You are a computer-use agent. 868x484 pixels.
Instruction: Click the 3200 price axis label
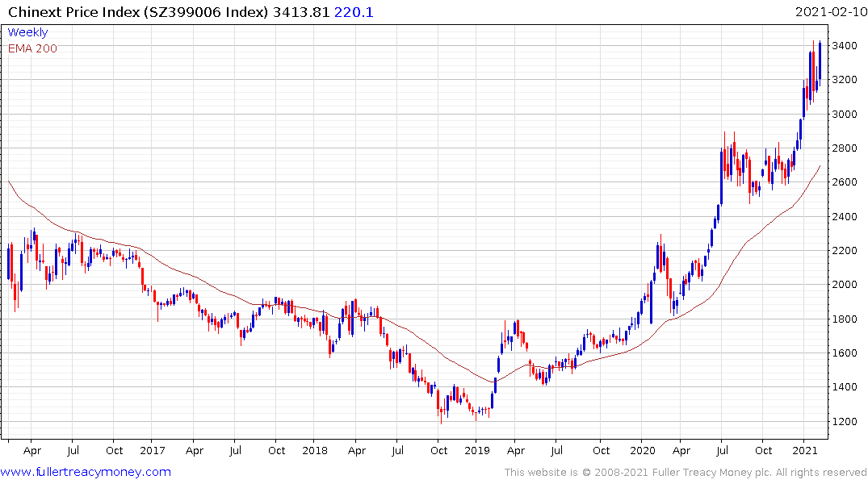(845, 80)
